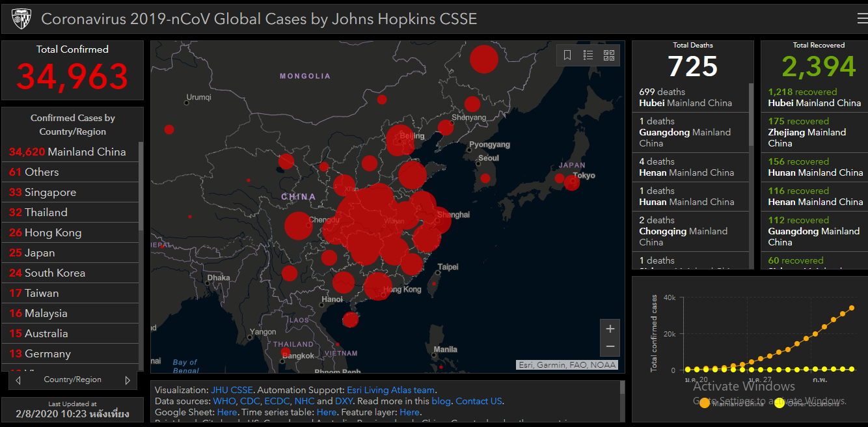Zoom in on the map with plus
The width and height of the screenshot is (868, 427).
[x=610, y=329]
